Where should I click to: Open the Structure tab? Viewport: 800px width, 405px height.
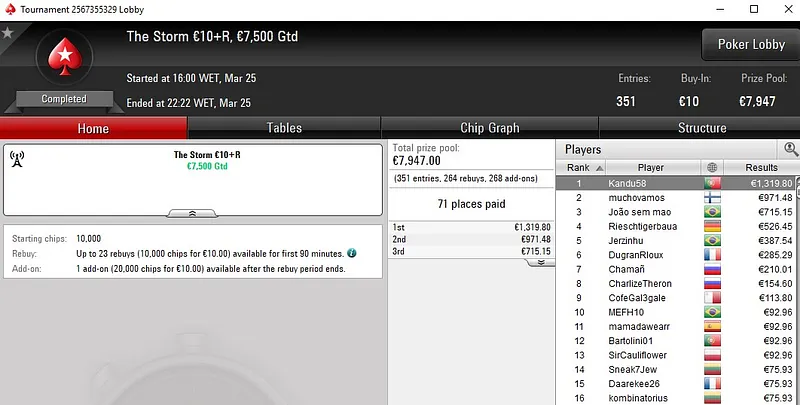(x=702, y=128)
